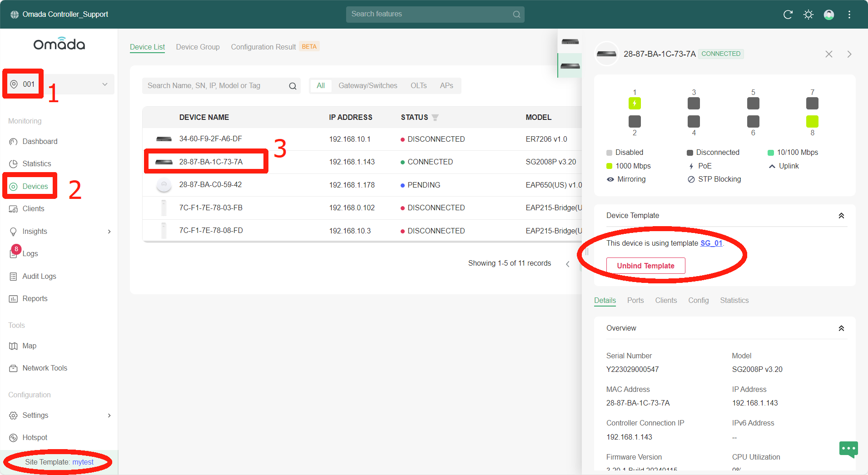
Task: Select switch port 4 in port panel
Action: click(694, 121)
